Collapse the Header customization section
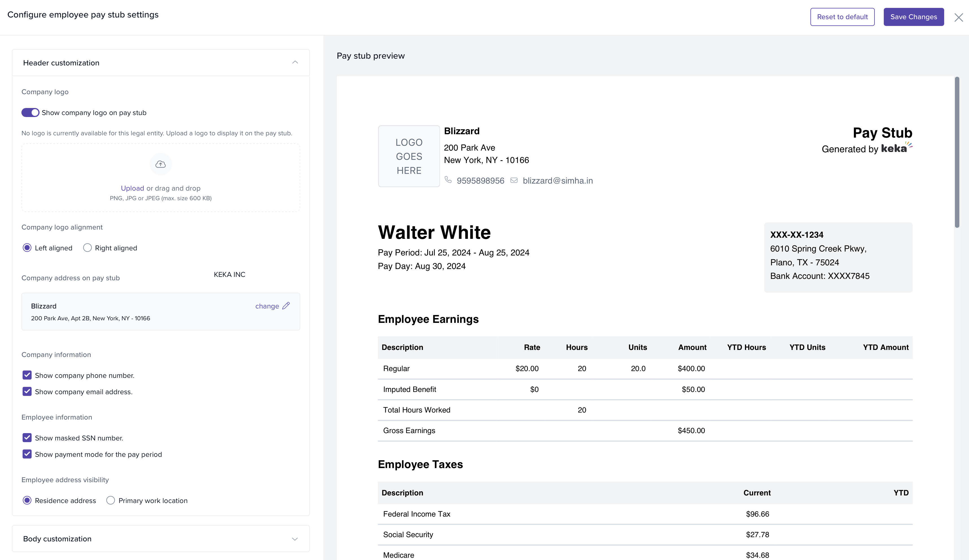Screen dimensions: 969x560 click(x=295, y=62)
